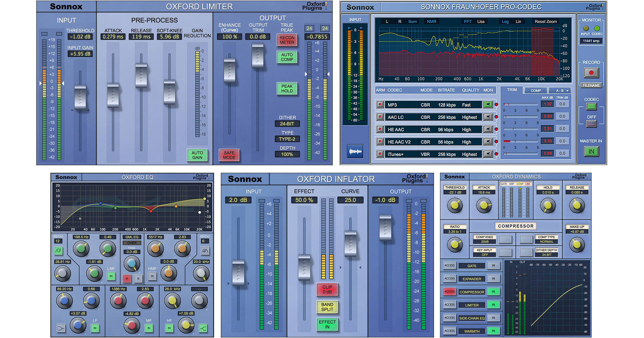Click the waveform icon in Pro-Codec input section
644x338 pixels.
pos(356,152)
